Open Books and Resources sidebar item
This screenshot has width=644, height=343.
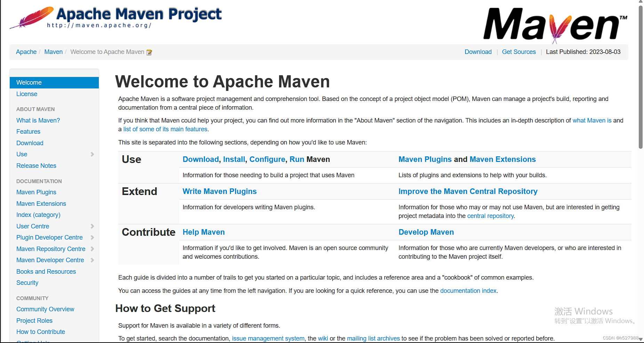(x=46, y=272)
